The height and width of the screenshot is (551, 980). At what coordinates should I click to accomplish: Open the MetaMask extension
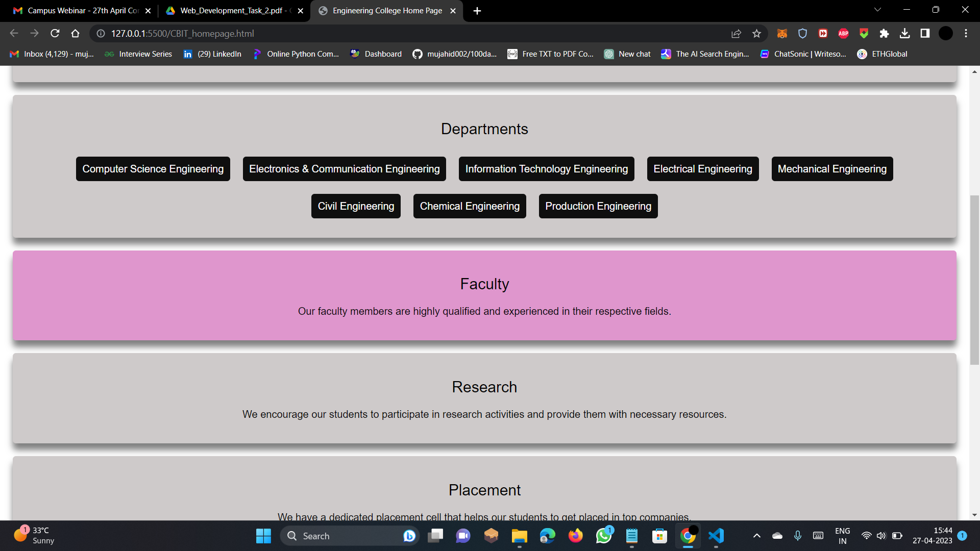(782, 33)
